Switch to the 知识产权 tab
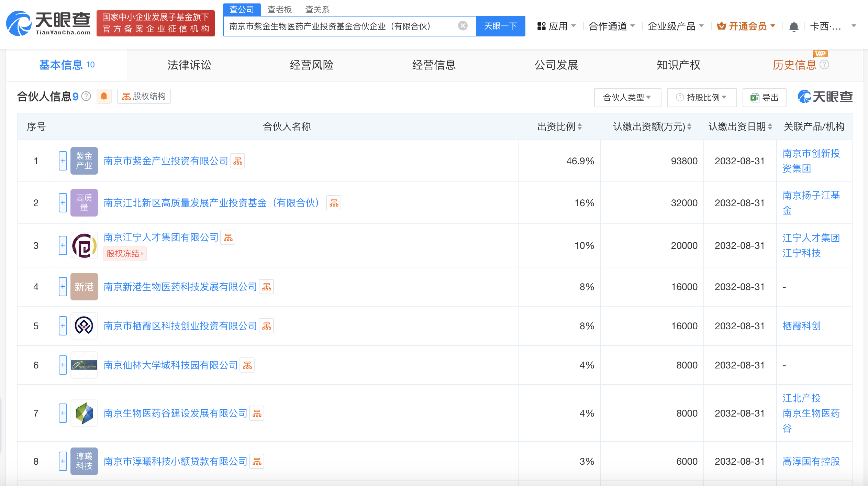Image resolution: width=868 pixels, height=486 pixels. pyautogui.click(x=678, y=65)
